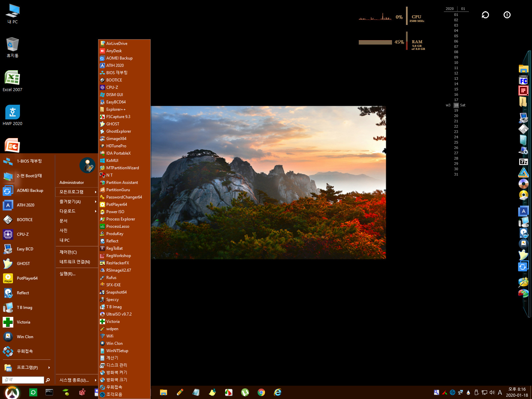The height and width of the screenshot is (399, 532).
Task: Expand 즐겨찾기(A) submenu
Action: (77, 202)
